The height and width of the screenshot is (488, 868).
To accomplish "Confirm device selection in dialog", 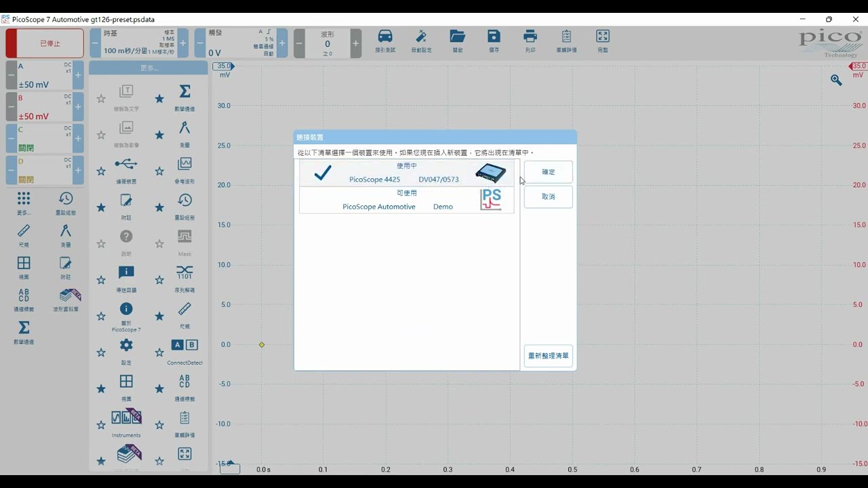I will (x=548, y=172).
